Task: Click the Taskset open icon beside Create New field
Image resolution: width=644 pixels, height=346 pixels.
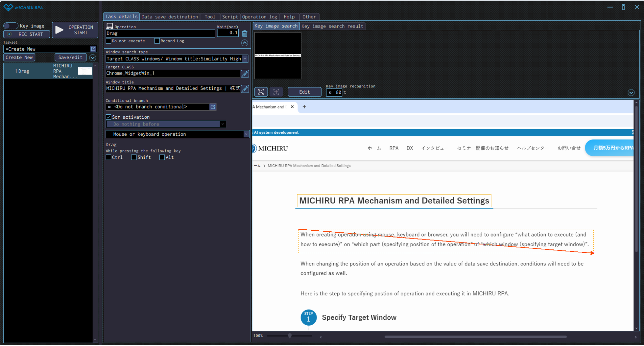Action: point(93,49)
